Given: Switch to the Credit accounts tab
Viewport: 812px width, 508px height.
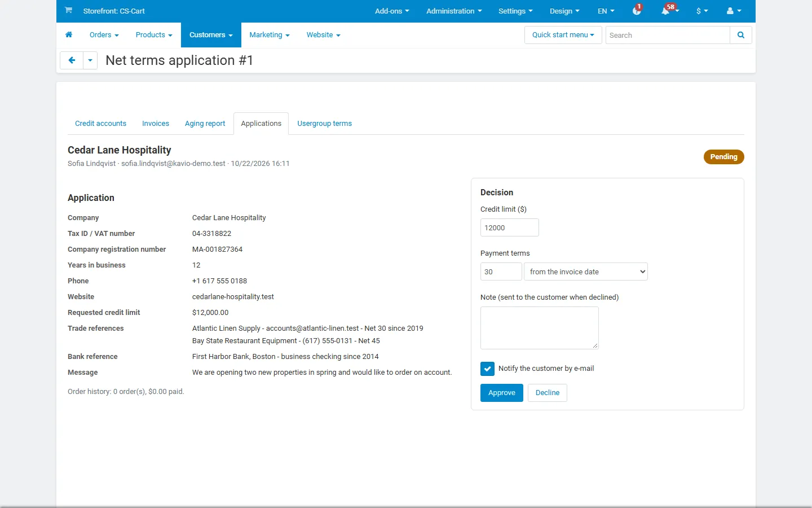Looking at the screenshot, I should (x=100, y=124).
